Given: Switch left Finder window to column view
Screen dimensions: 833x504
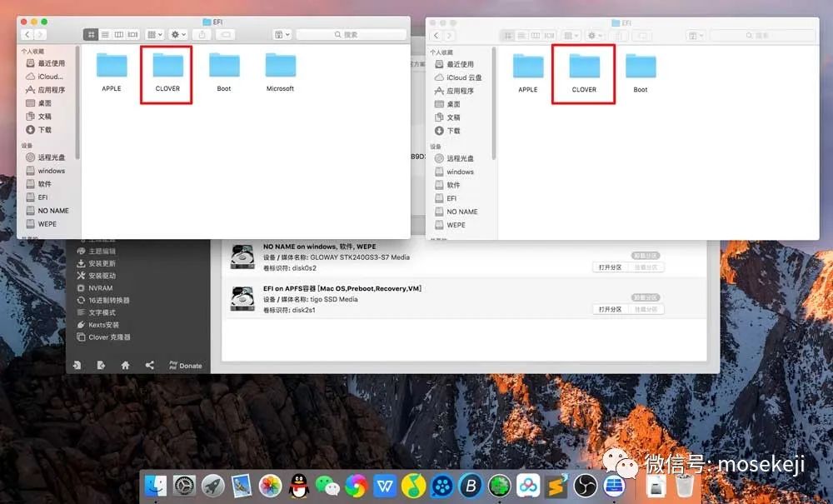Looking at the screenshot, I should click(x=119, y=34).
